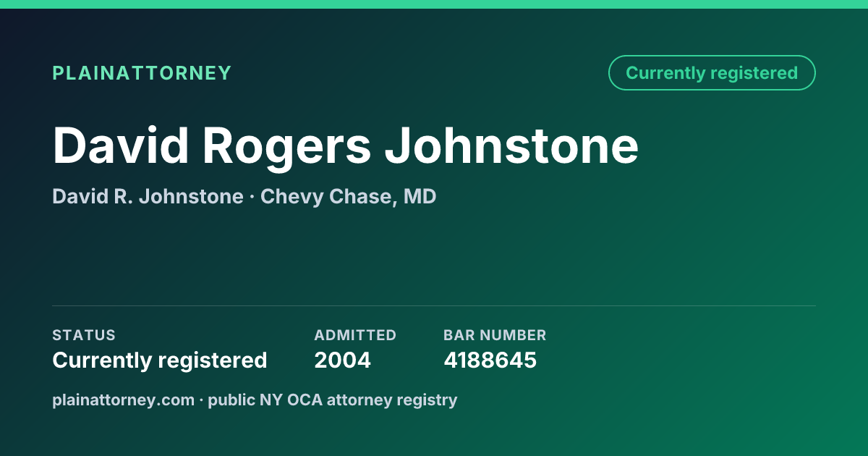The image size is (868, 456).
Task: Click the green top accent bar
Action: click(x=434, y=4)
